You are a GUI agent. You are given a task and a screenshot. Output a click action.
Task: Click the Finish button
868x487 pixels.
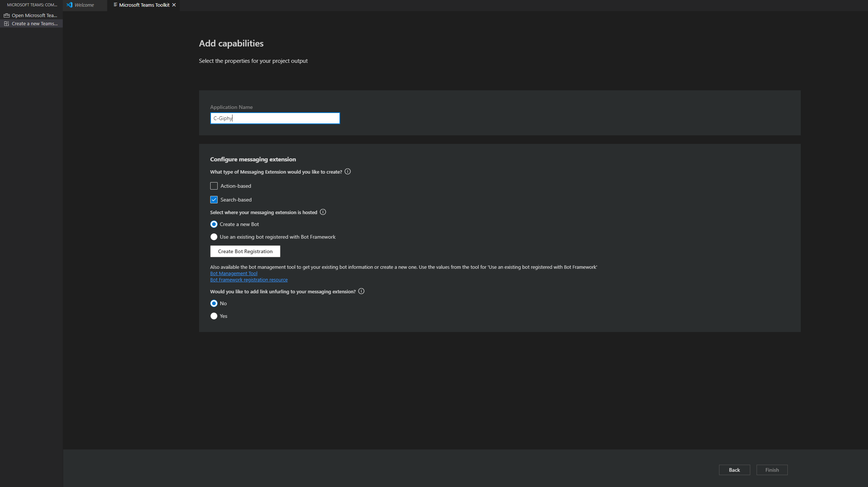click(772, 470)
